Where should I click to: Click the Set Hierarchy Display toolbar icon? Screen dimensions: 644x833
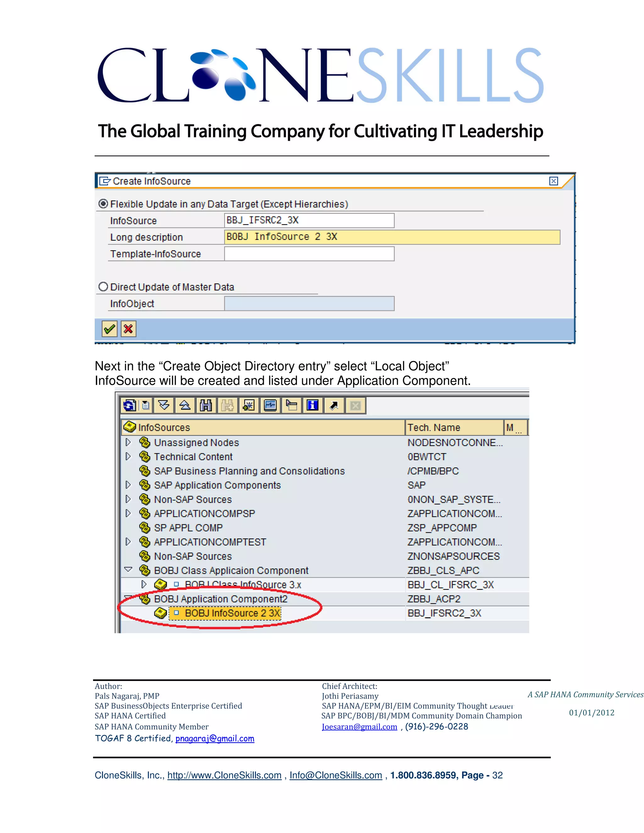[x=291, y=405]
